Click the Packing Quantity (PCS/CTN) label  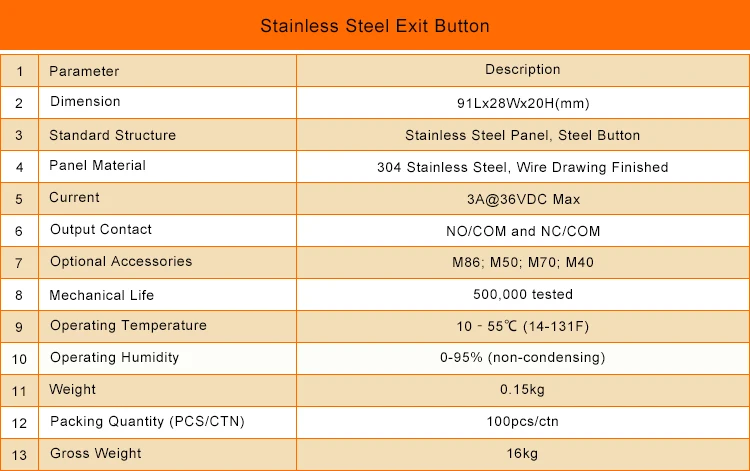pyautogui.click(x=147, y=421)
